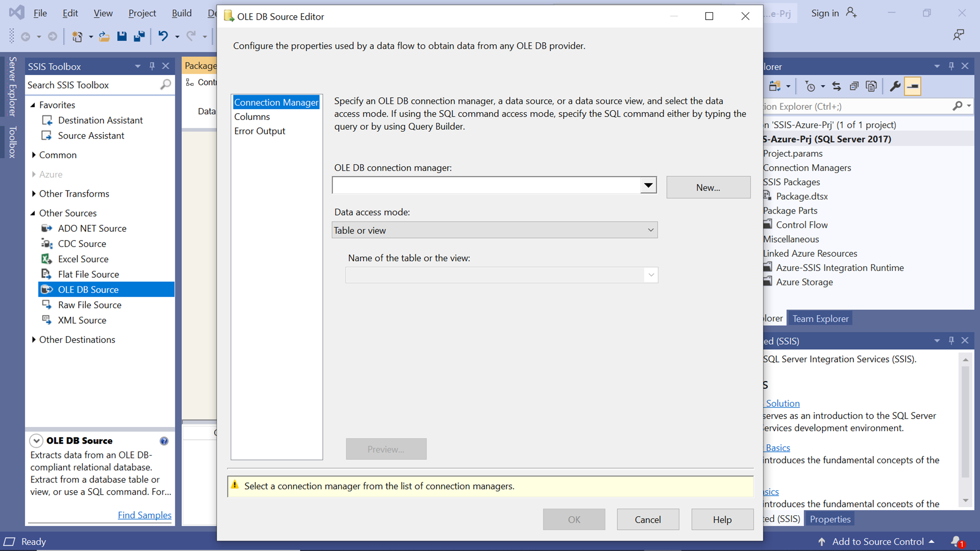Click the New... connection button
The height and width of the screenshot is (551, 980).
point(708,188)
